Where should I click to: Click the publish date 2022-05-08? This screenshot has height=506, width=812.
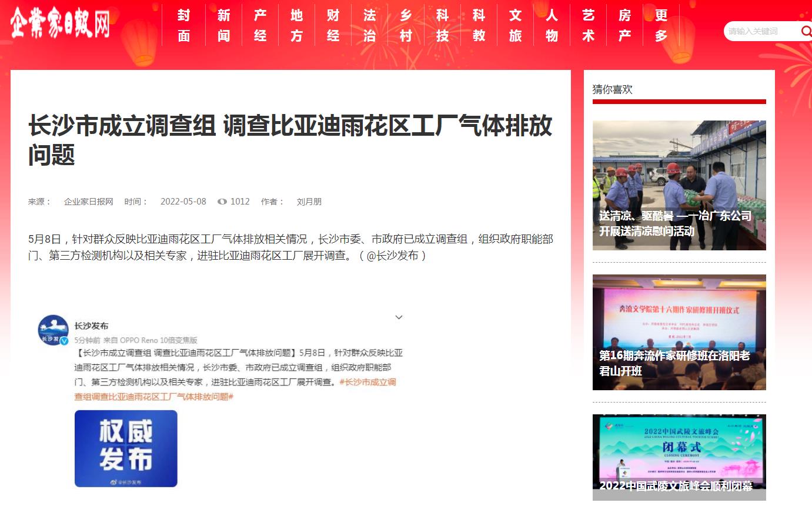[183, 202]
